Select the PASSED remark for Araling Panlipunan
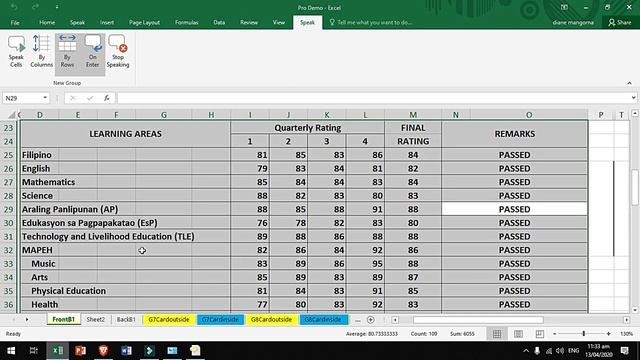Viewport: 640px width, 360px height. click(514, 209)
